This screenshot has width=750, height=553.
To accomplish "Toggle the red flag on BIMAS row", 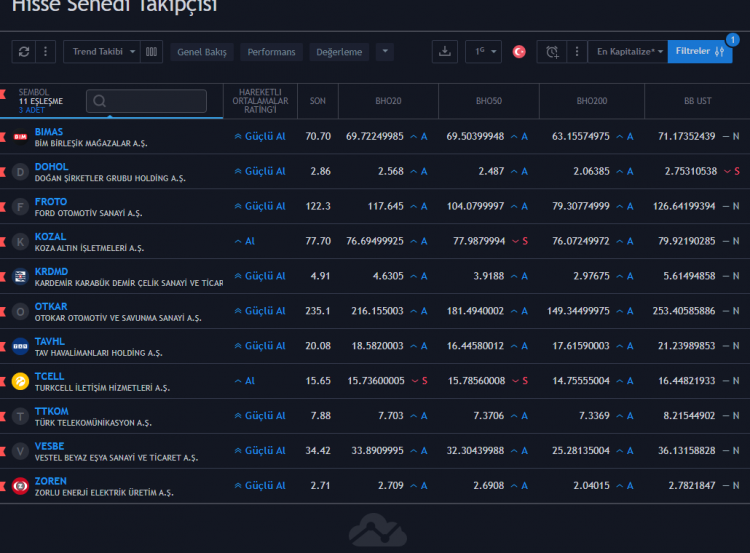I will coord(3,137).
